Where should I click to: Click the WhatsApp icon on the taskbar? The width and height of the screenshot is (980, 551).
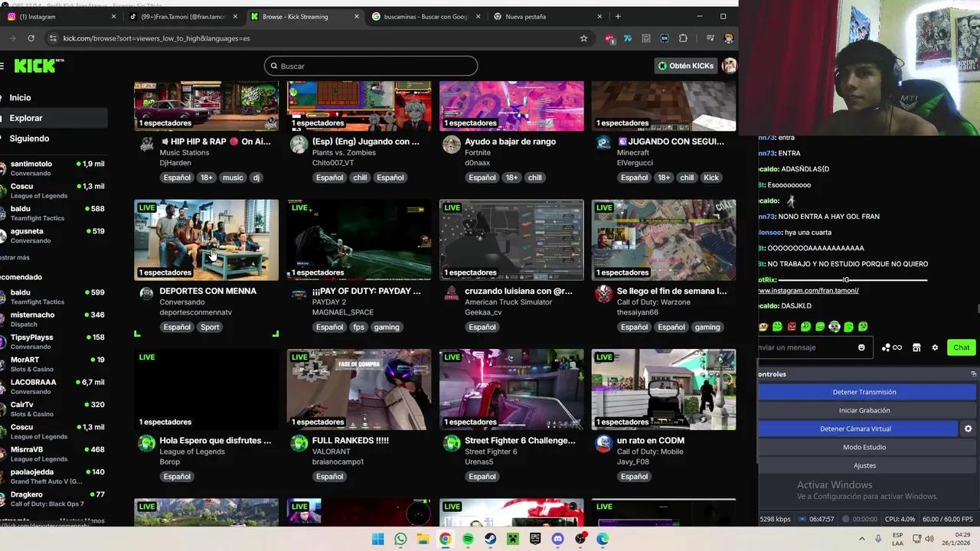(x=400, y=539)
